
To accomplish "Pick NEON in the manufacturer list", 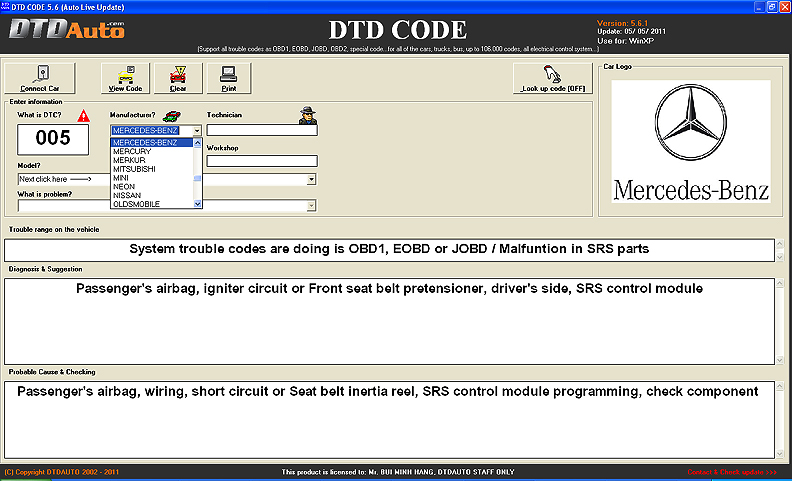I will (152, 186).
